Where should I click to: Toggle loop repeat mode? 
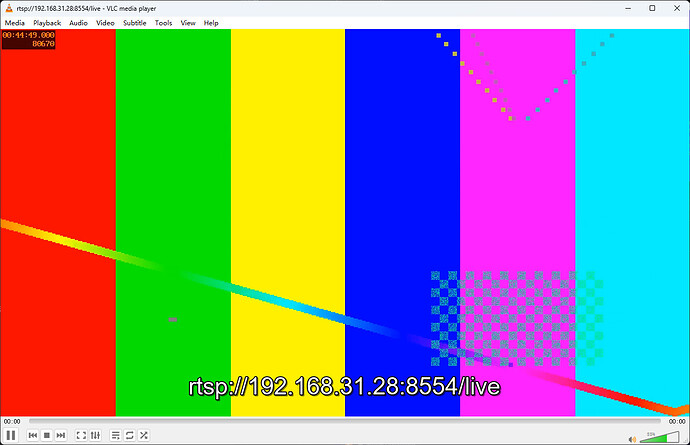[x=129, y=435]
